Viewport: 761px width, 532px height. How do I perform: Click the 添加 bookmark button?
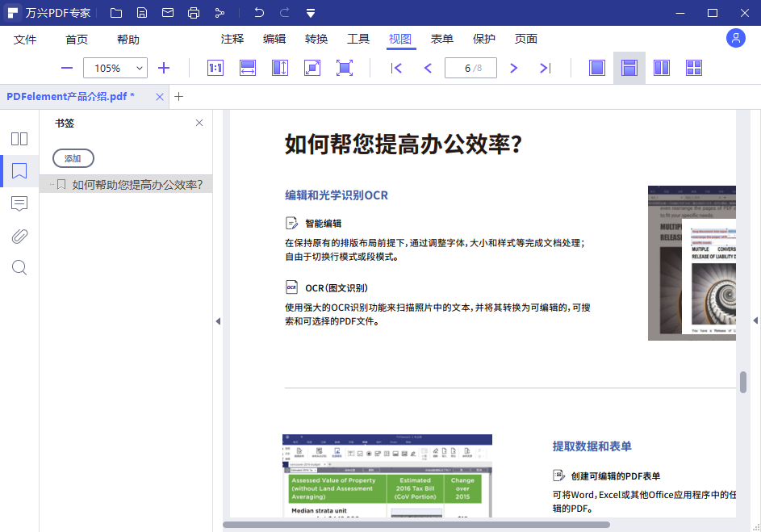(x=73, y=158)
